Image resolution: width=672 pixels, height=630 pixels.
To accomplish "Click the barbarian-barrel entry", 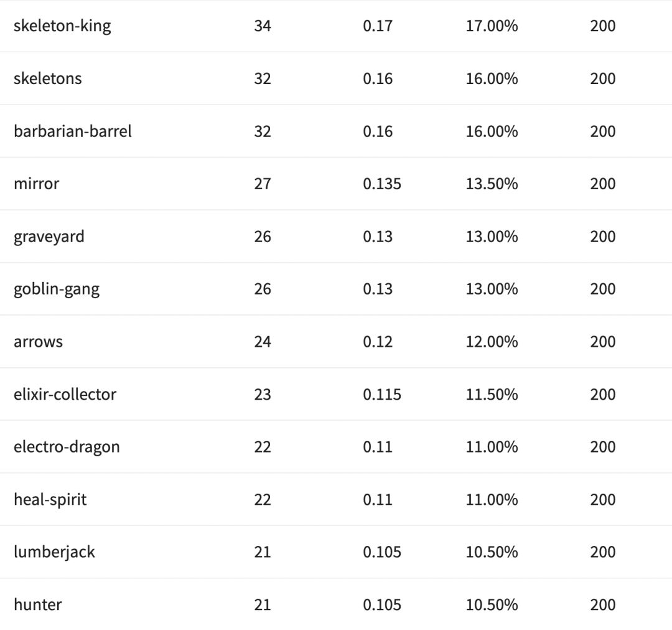I will click(x=73, y=131).
